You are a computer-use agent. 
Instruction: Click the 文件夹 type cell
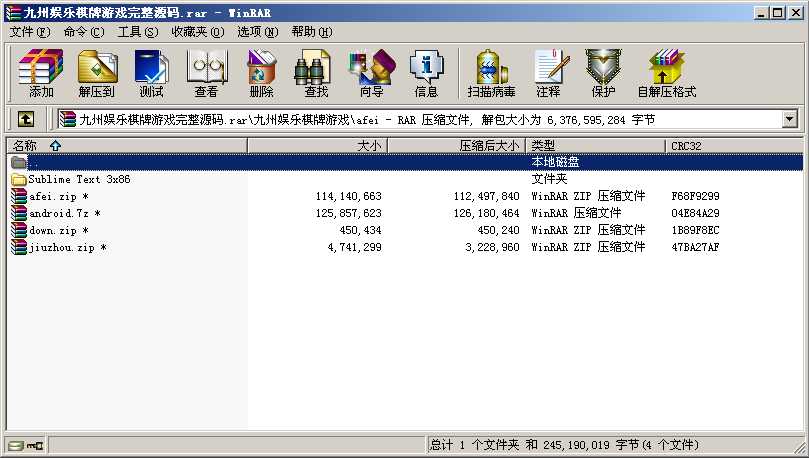click(549, 179)
